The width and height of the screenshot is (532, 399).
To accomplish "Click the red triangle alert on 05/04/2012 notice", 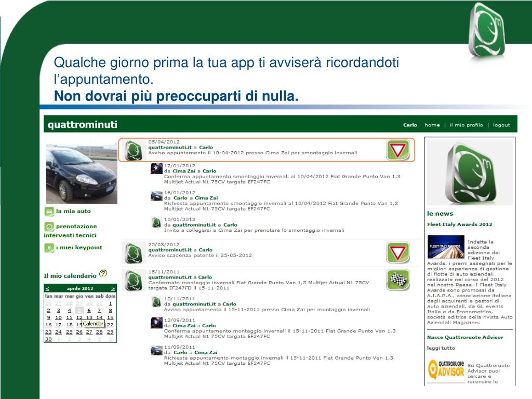I will [397, 150].
